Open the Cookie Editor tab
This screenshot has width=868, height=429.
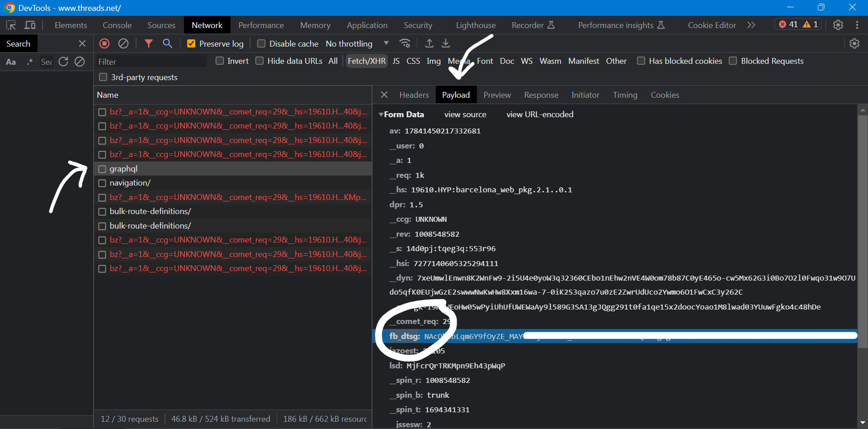point(712,25)
